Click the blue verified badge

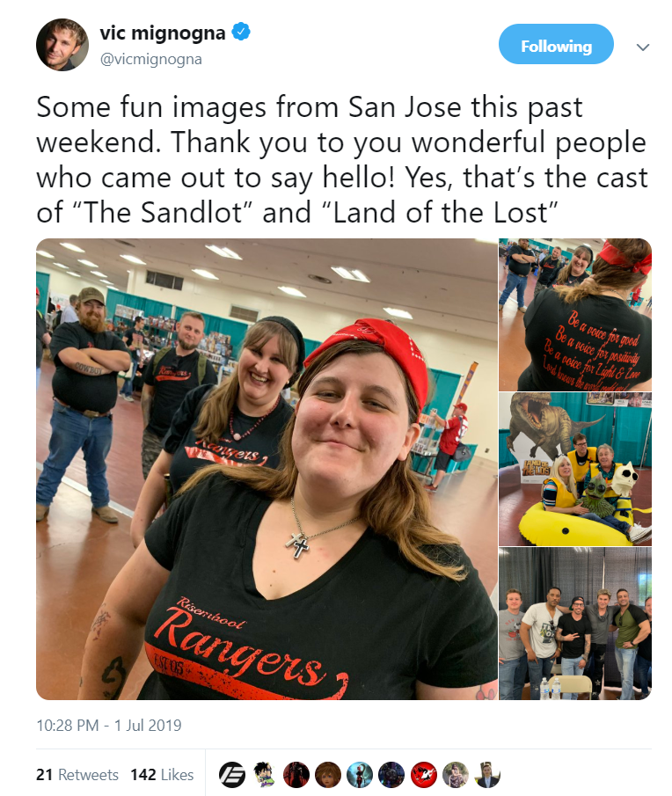241,32
